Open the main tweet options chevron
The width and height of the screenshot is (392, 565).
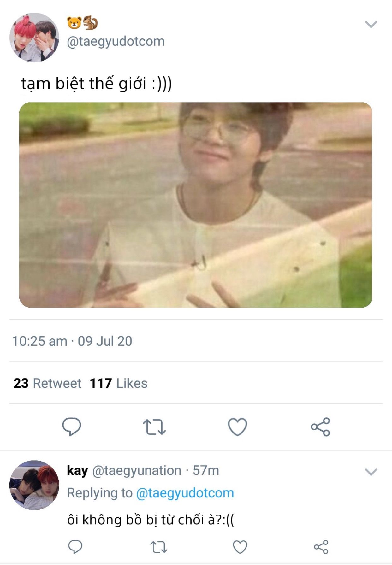[x=371, y=24]
